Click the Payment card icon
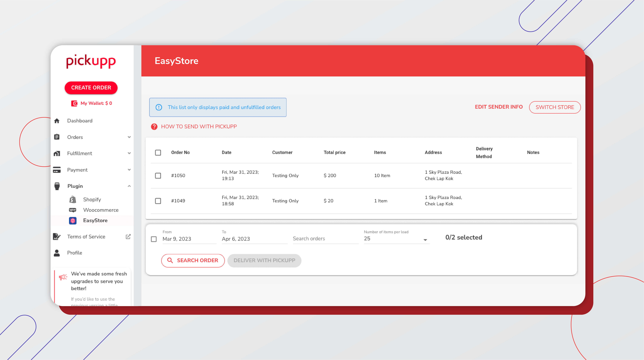 [x=57, y=170]
